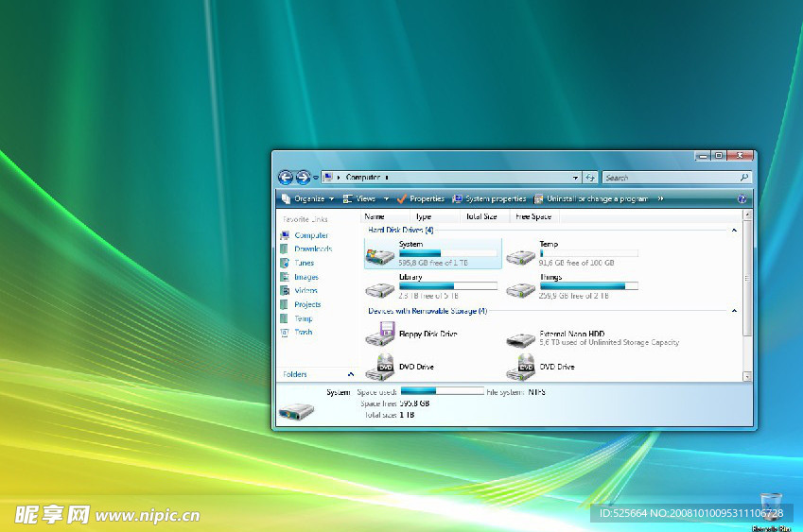Click the NTFS file system value
The image size is (803, 532).
click(536, 392)
